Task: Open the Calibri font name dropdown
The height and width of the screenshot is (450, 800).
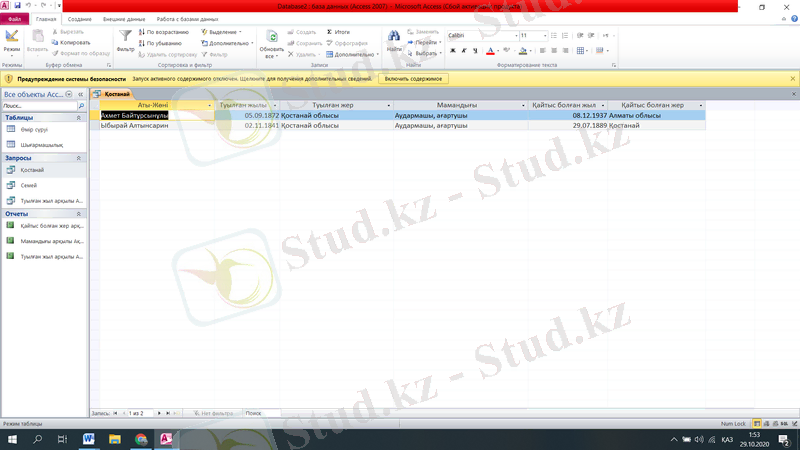Action: coord(516,36)
